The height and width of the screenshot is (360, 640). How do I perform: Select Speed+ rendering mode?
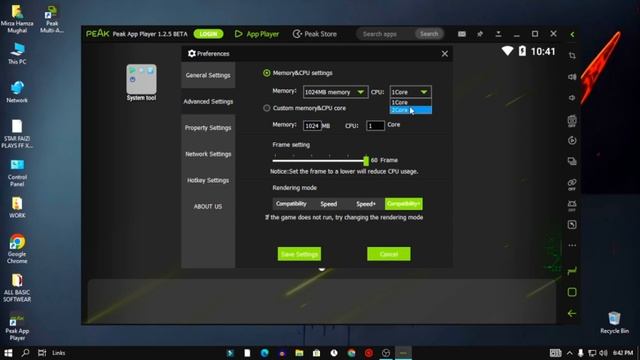coord(366,204)
